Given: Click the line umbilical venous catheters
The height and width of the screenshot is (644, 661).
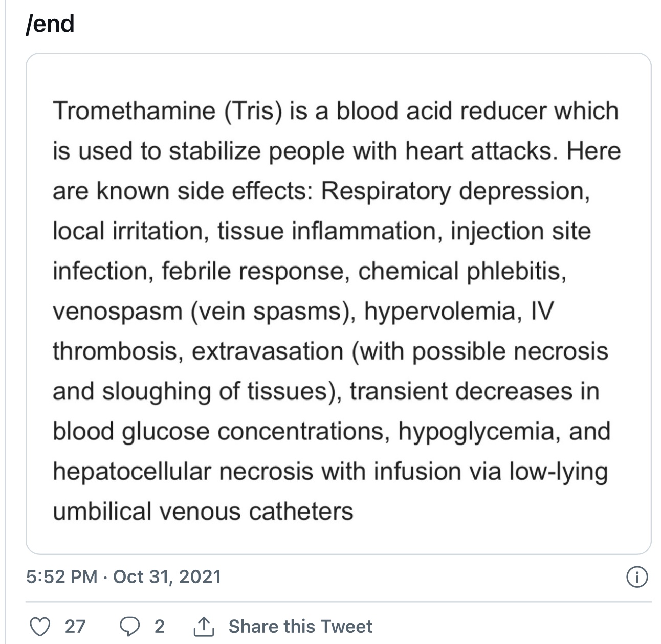Looking at the screenshot, I should pyautogui.click(x=203, y=511).
